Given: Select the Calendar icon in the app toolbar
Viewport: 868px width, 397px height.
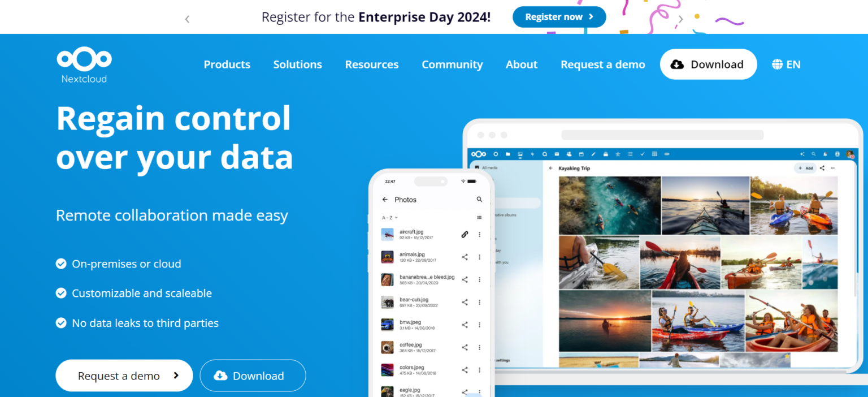Looking at the screenshot, I should click(x=581, y=154).
